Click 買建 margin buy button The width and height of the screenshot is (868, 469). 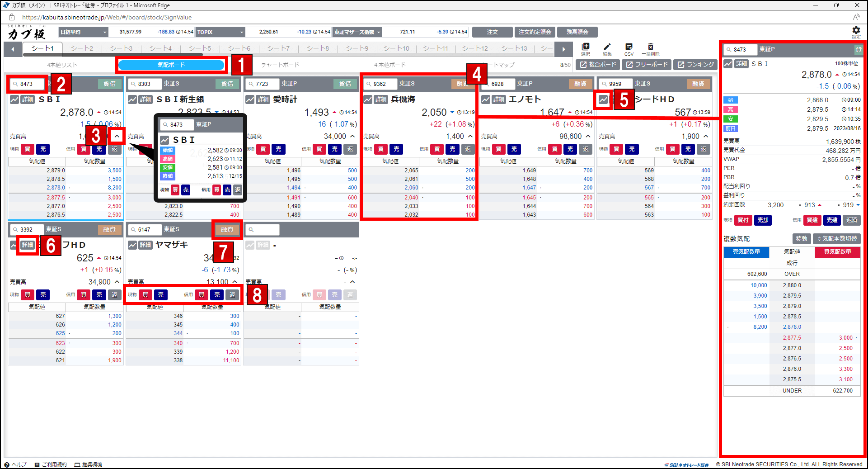point(812,220)
